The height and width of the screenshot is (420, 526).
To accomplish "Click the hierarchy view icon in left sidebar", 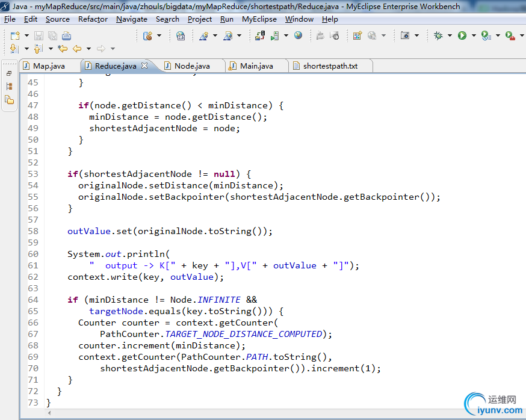I will [10, 87].
